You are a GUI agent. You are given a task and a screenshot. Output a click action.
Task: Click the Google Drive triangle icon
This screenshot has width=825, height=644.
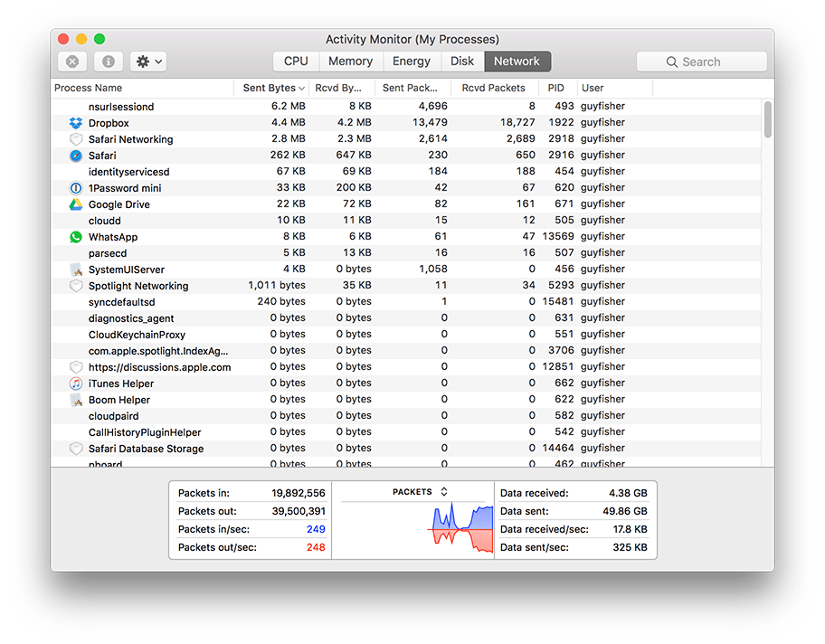coord(75,204)
